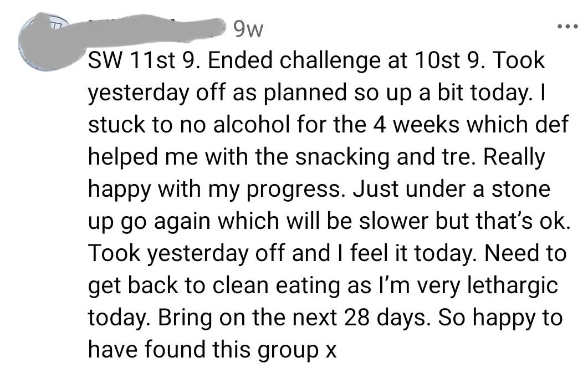Image resolution: width=588 pixels, height=378 pixels.
Task: Open the three-dot more options menu
Action: click(568, 27)
